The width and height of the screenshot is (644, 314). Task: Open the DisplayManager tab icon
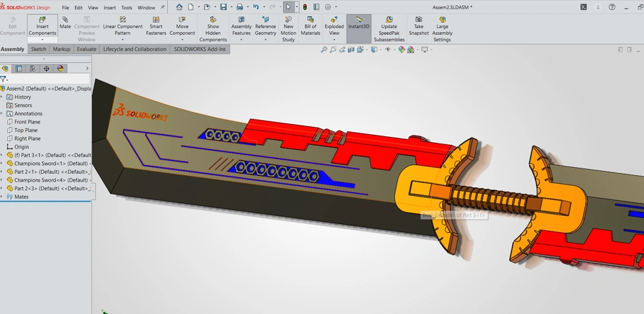click(x=60, y=68)
